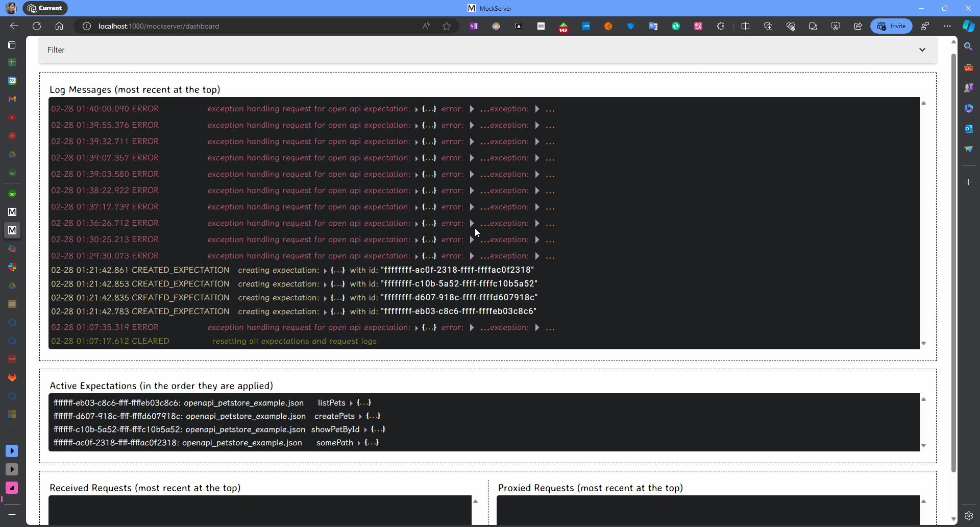The width and height of the screenshot is (980, 527).
Task: Open the Copilot sidebar
Action: click(x=968, y=26)
